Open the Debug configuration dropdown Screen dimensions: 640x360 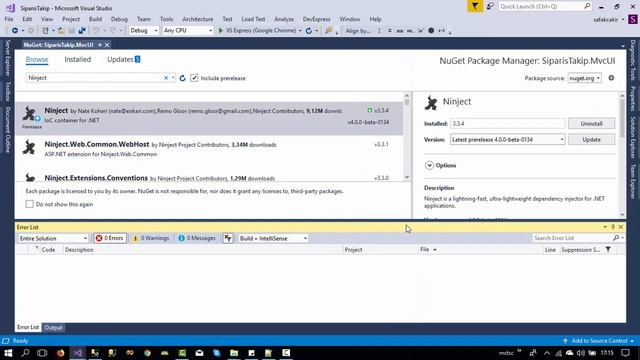click(x=144, y=31)
